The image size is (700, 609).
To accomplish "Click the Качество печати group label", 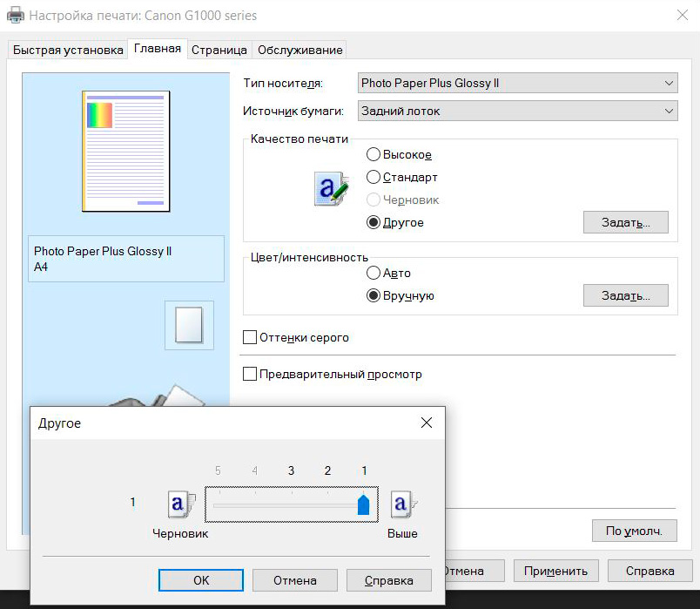I will [300, 139].
